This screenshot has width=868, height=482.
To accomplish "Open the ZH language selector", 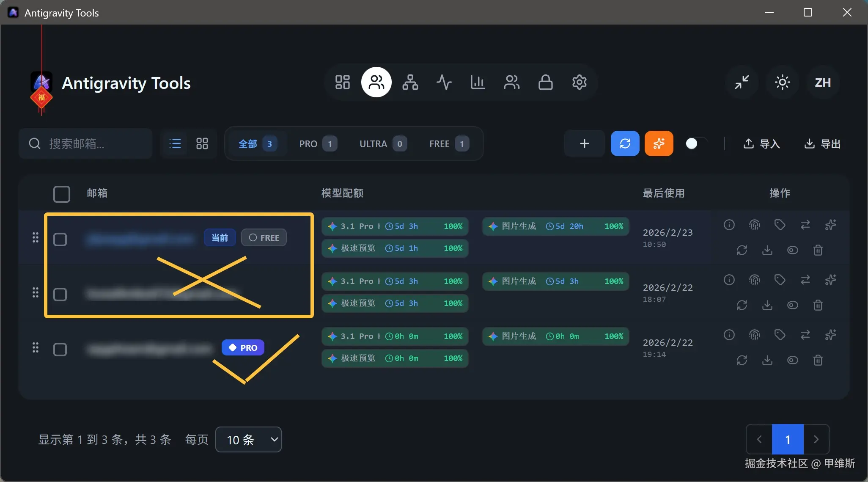I will 822,83.
